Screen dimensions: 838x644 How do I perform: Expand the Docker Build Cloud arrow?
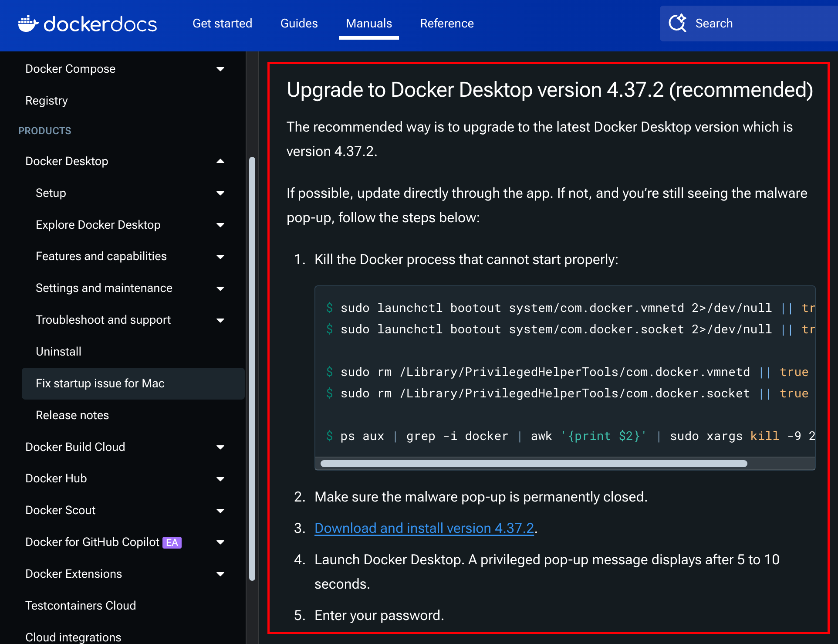pos(220,447)
